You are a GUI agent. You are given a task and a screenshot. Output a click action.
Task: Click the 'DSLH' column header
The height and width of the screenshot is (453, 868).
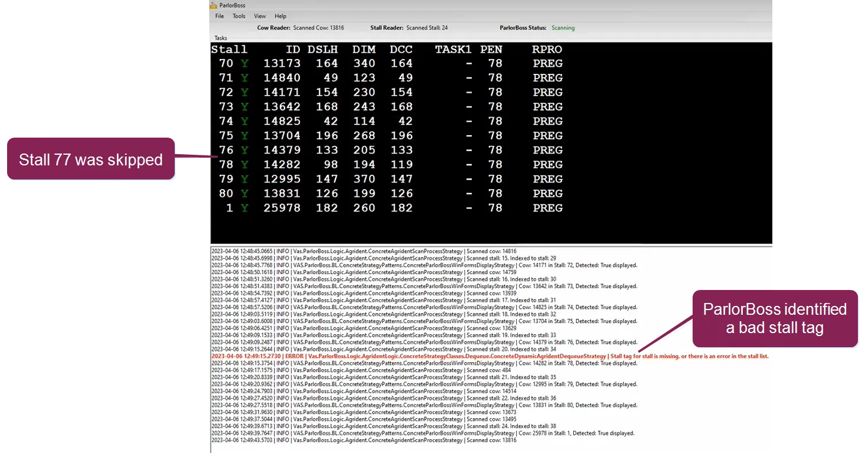coord(322,50)
